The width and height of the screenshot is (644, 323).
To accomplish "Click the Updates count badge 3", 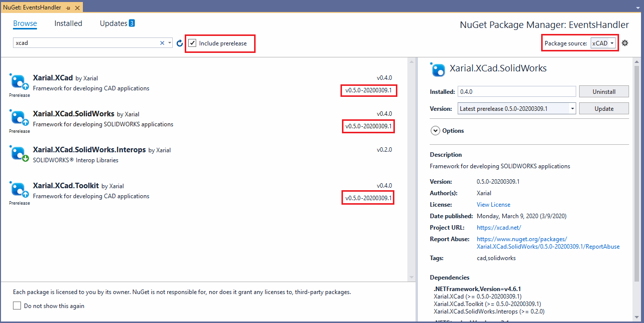I will pyautogui.click(x=132, y=23).
